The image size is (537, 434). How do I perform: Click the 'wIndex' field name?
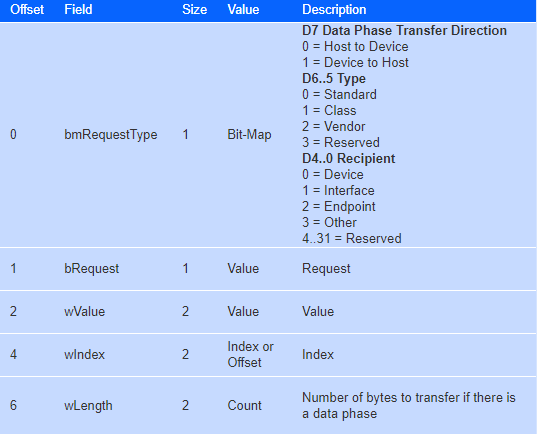click(84, 354)
